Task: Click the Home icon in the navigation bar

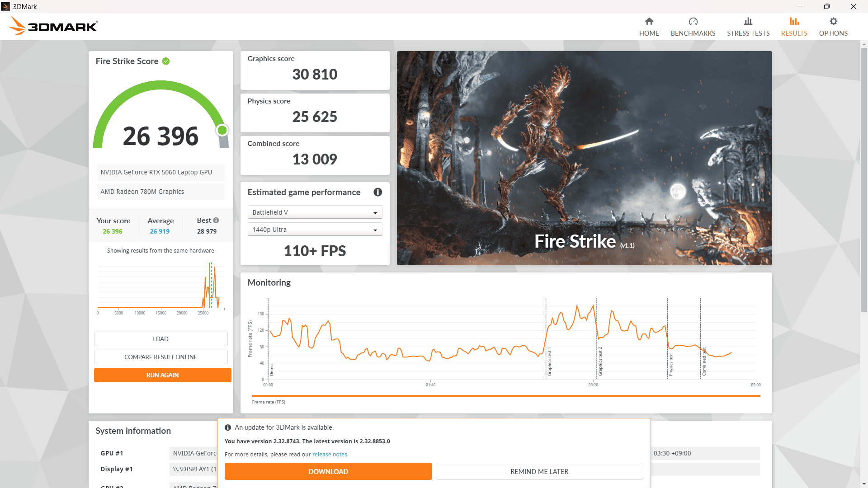Action: coord(649,21)
